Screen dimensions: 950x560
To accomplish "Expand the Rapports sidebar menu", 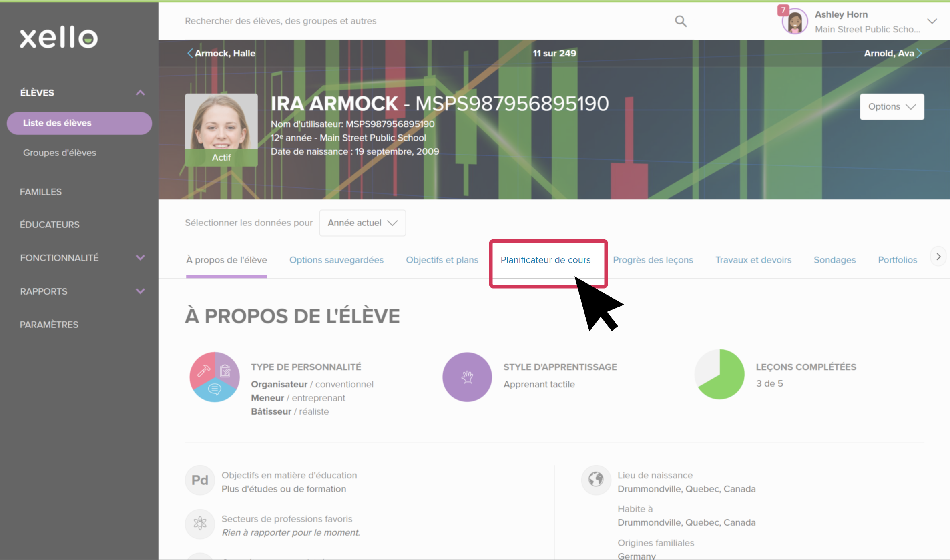I will tap(140, 291).
